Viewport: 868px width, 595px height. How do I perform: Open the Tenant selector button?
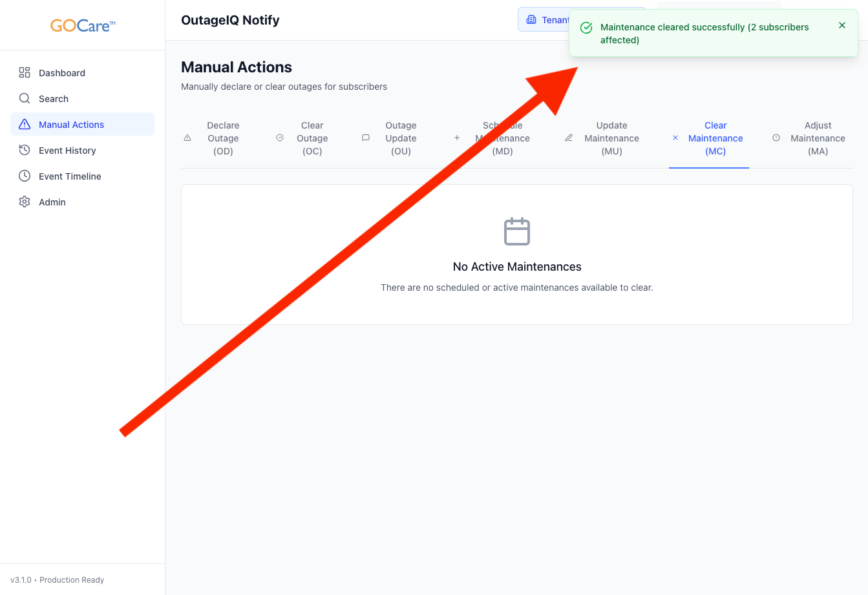(544, 20)
